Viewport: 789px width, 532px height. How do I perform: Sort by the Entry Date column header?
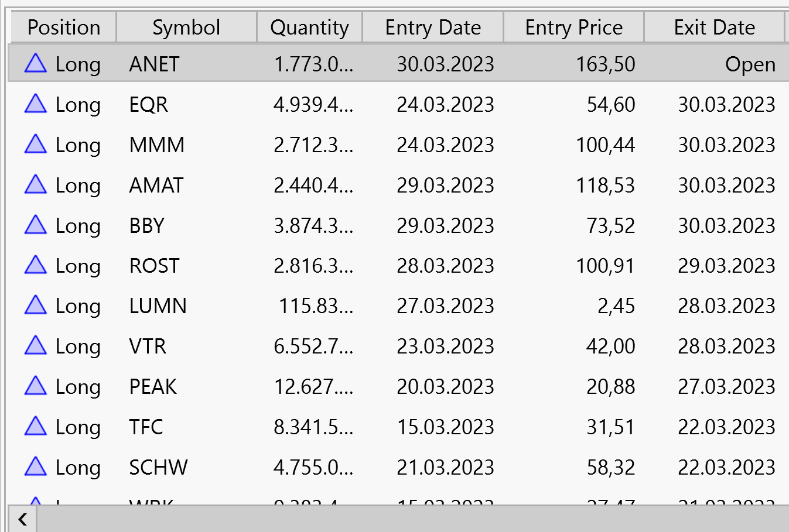[x=433, y=28]
